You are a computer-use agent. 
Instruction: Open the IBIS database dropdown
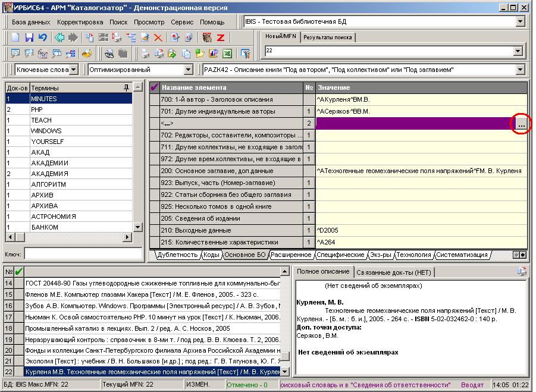pyautogui.click(x=521, y=22)
